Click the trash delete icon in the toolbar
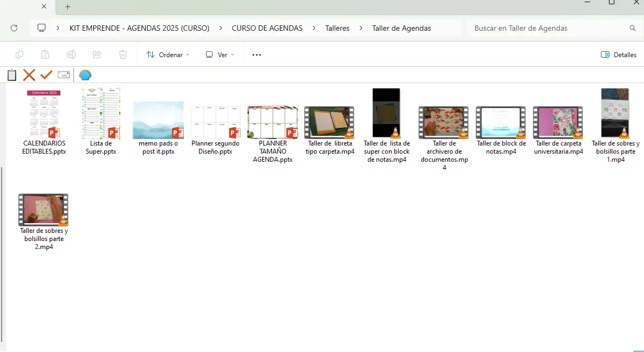This screenshot has width=644, height=352. 123,54
